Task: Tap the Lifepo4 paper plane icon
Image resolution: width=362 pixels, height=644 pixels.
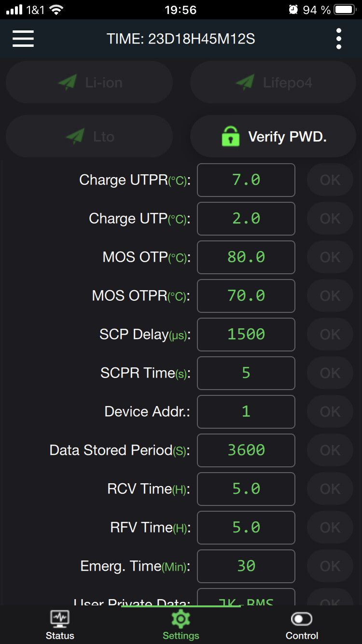Action: (245, 83)
